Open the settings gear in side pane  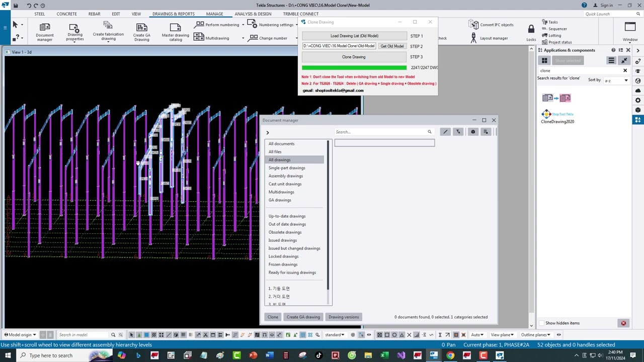click(638, 100)
